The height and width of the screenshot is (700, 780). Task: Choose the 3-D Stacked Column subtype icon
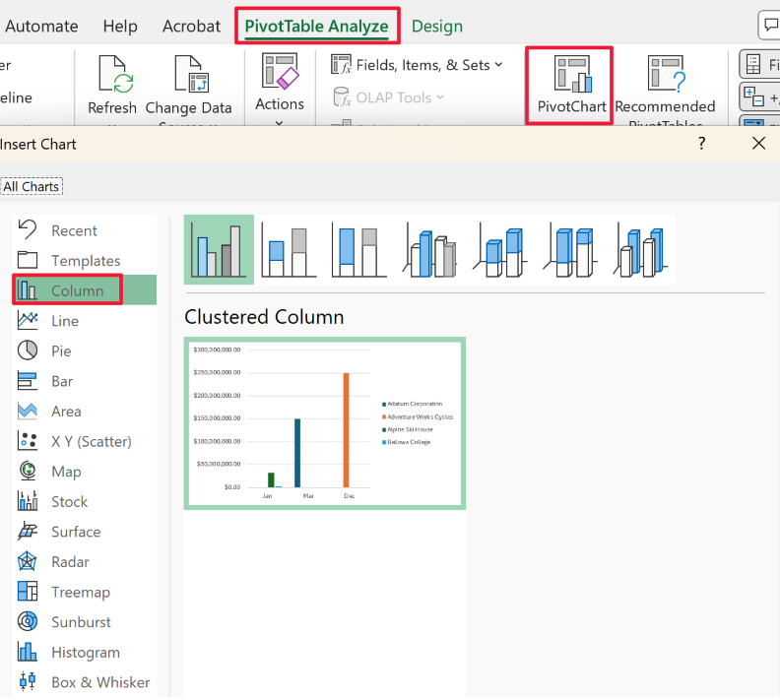click(x=500, y=249)
